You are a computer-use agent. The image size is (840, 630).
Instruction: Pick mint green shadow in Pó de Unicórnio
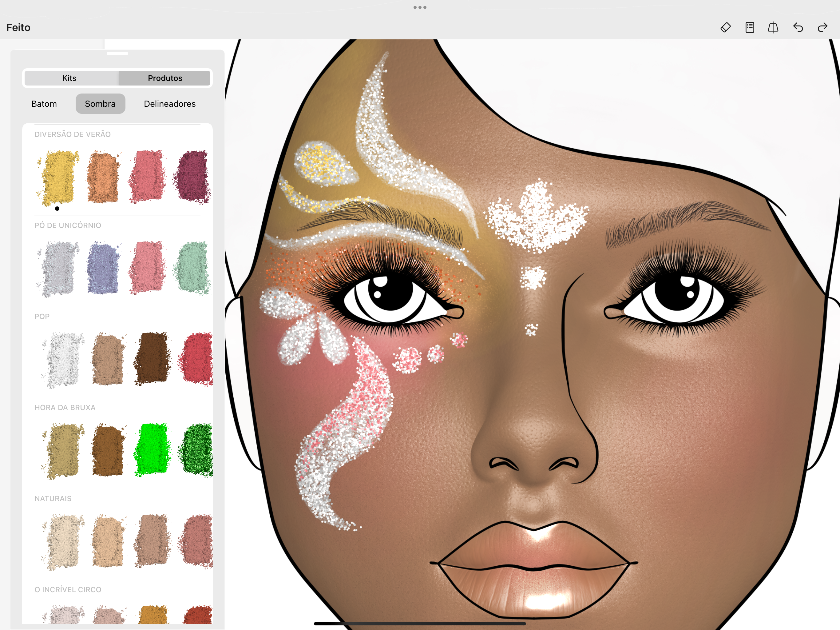[192, 268]
